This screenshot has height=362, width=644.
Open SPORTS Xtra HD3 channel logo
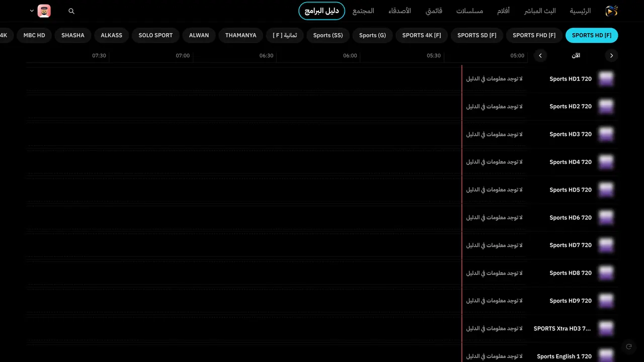(606, 328)
